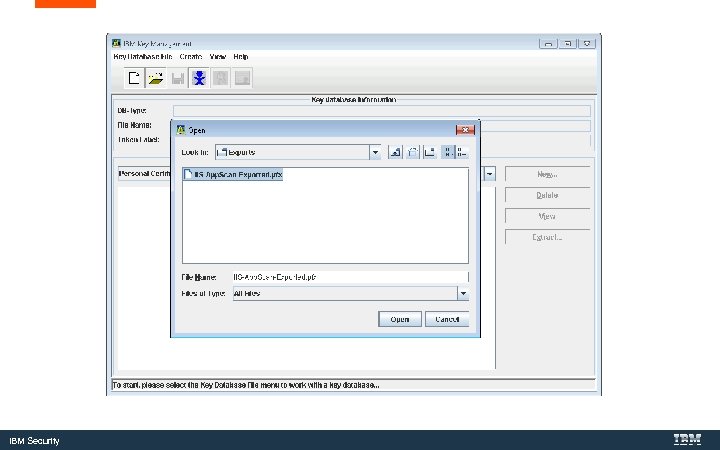
Task: Click the Open key database folder icon
Action: click(x=156, y=78)
